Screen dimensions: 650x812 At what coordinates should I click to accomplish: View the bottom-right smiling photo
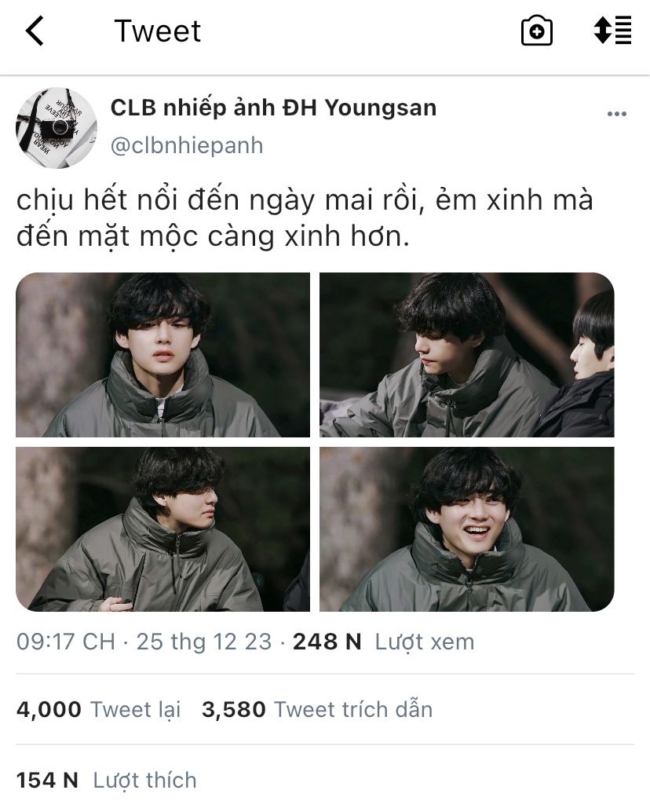pyautogui.click(x=467, y=529)
